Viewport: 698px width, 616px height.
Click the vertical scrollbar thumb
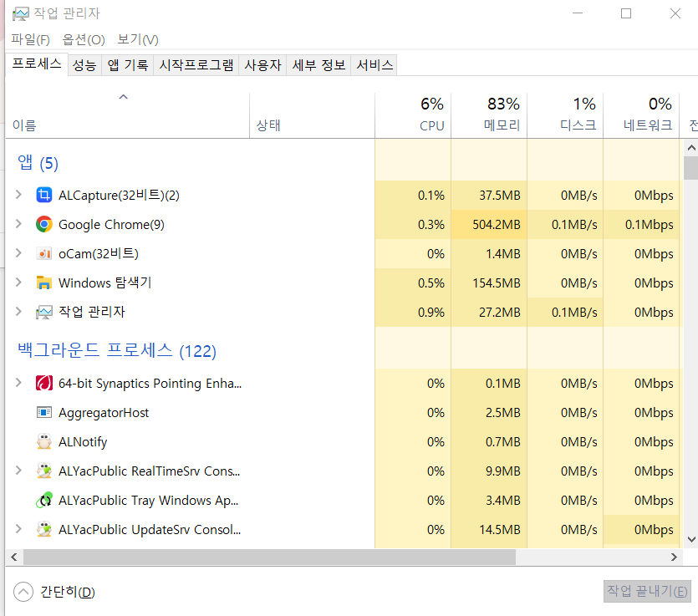click(x=690, y=168)
